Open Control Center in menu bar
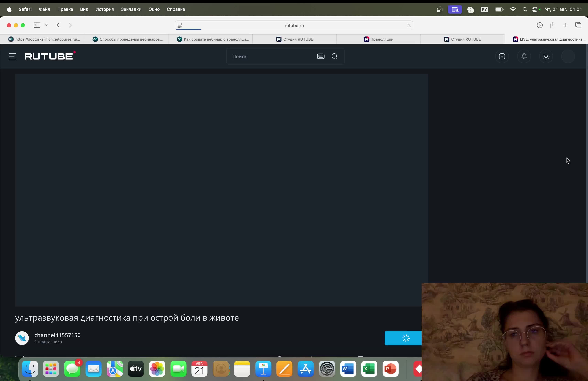The height and width of the screenshot is (381, 588). click(535, 9)
